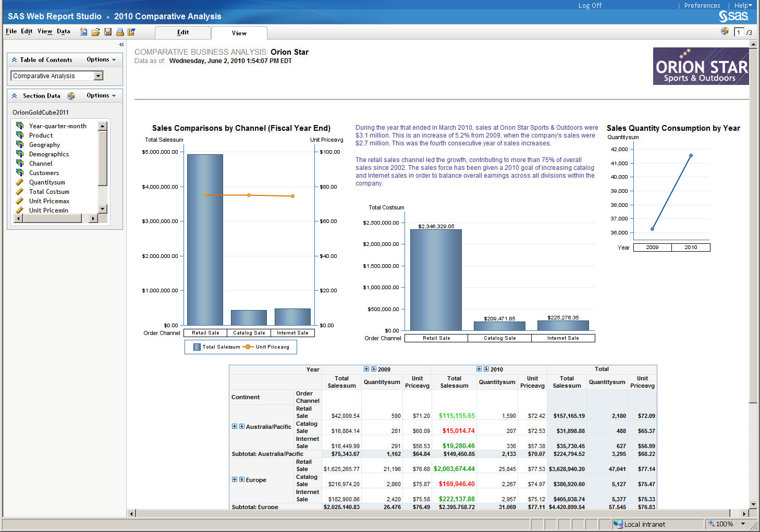Click the Preferences link
The image size is (760, 532).
coord(702,5)
